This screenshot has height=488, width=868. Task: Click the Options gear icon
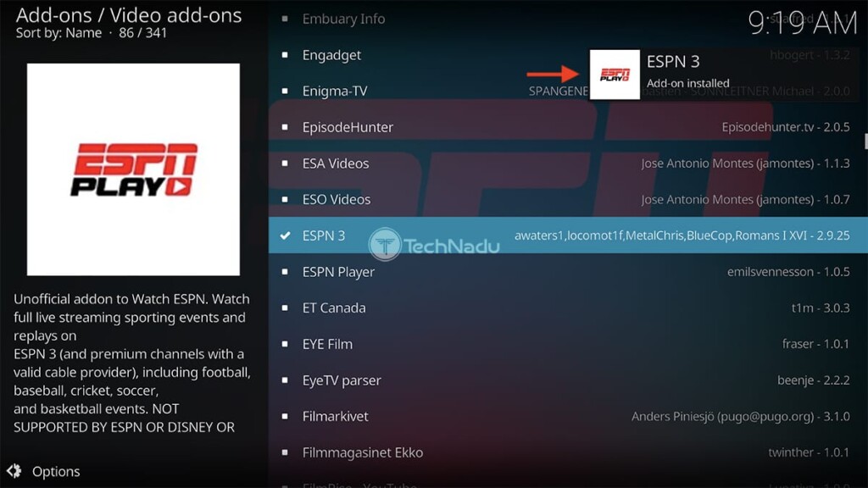(x=14, y=471)
